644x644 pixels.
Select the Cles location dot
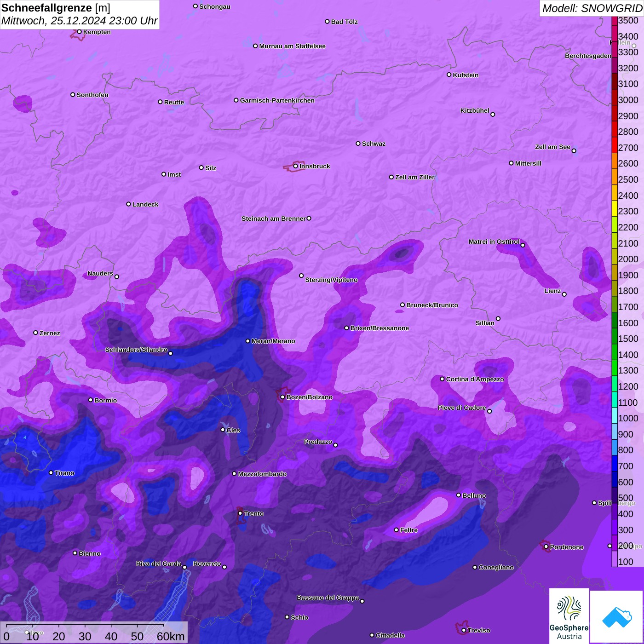tap(223, 430)
